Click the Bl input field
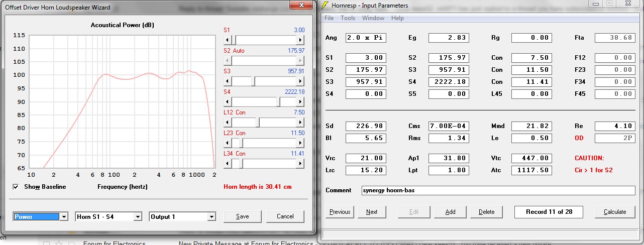The height and width of the screenshot is (245, 644). point(366,138)
